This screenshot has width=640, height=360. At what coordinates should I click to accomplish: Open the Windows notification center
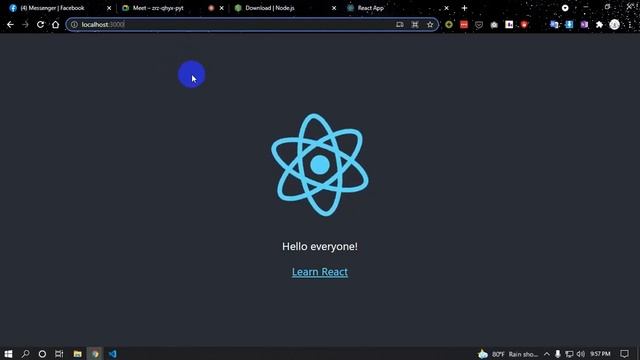(624, 354)
